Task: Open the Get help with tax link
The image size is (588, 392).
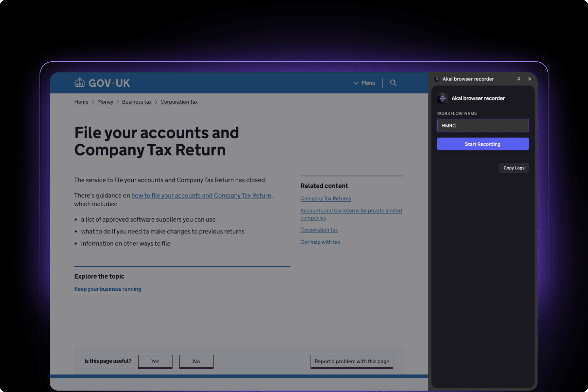Action: [320, 242]
